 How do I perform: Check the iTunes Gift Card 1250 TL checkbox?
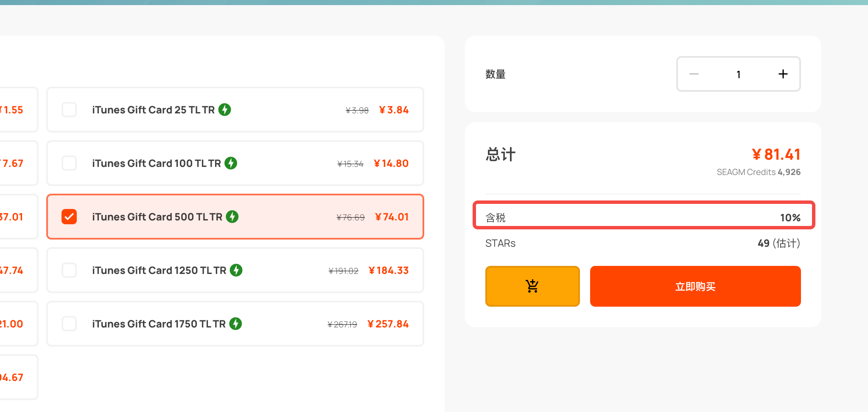coord(69,270)
